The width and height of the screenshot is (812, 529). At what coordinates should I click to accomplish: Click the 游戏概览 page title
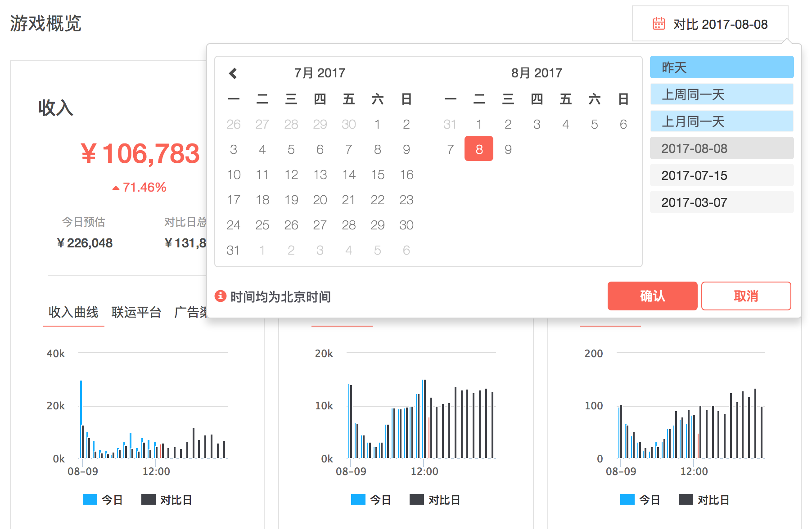(x=45, y=23)
